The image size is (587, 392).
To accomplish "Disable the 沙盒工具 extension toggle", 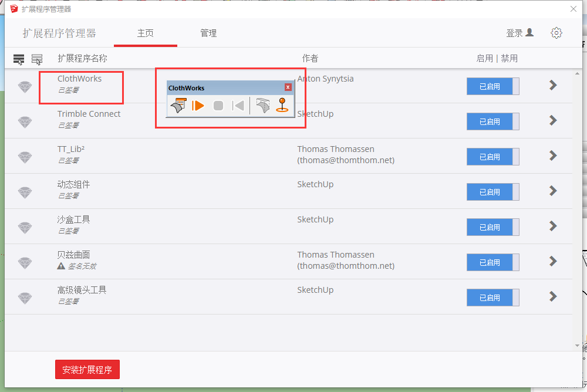I will (492, 227).
